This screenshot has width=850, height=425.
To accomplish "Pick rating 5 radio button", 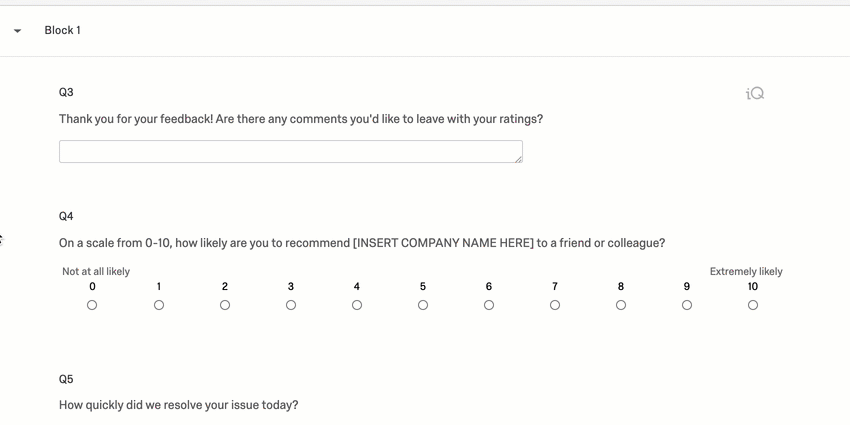I will coord(423,305).
